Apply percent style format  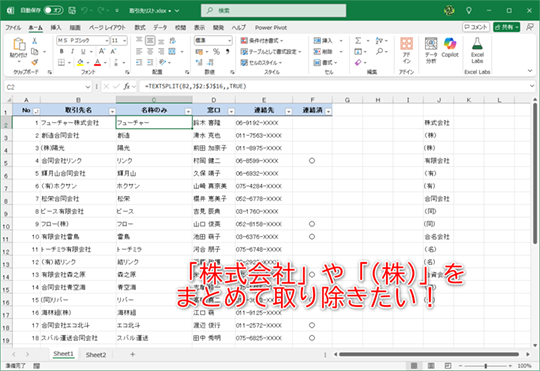(216, 52)
